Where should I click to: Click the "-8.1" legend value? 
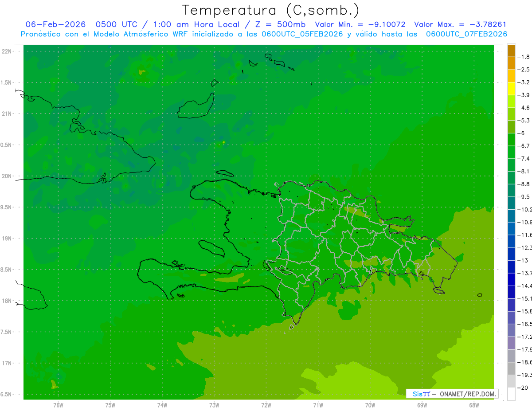[x=524, y=172]
